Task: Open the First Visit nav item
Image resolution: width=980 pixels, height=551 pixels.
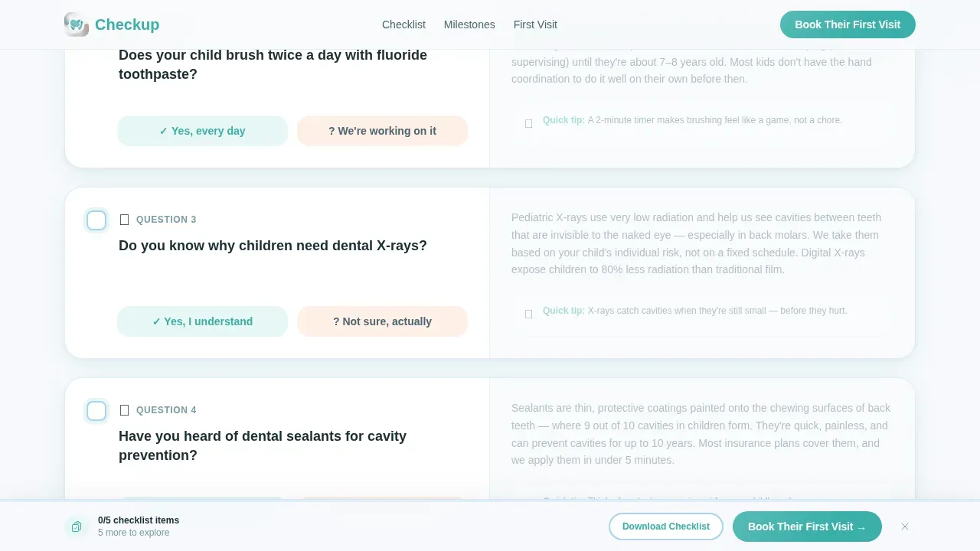Action: point(535,24)
